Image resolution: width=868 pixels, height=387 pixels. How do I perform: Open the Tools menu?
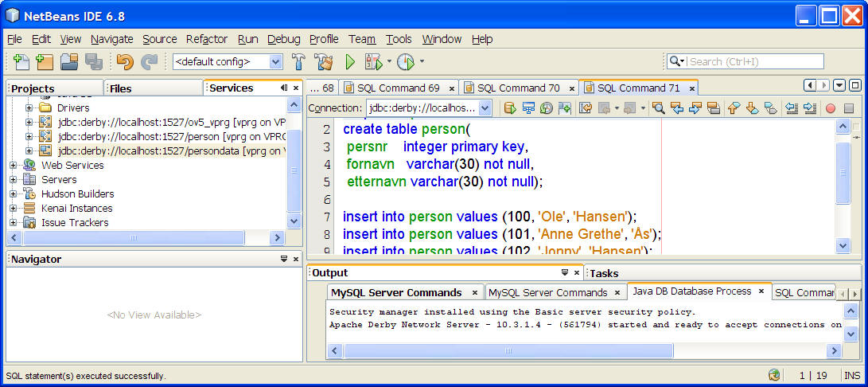click(399, 39)
